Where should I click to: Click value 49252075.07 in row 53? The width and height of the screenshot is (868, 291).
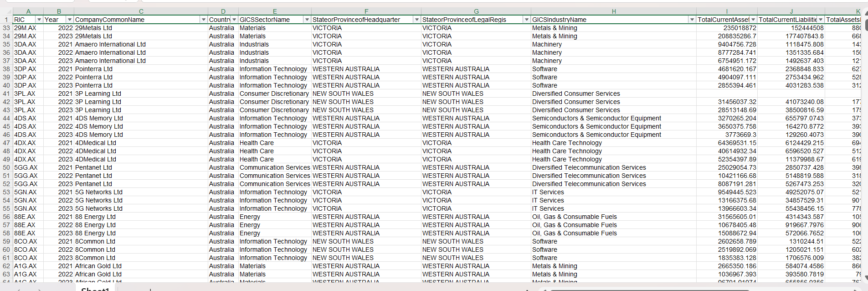coord(805,192)
